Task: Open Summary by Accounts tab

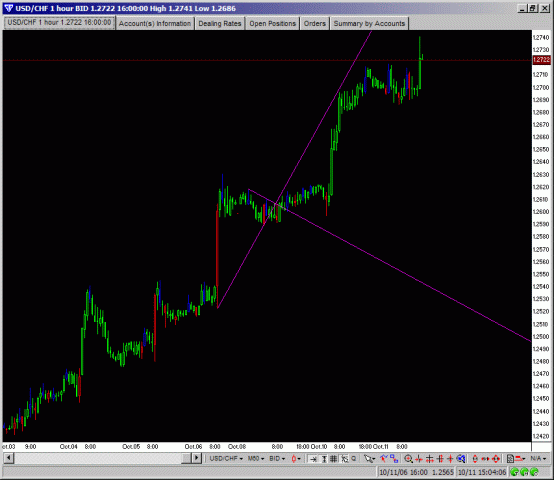Action: click(x=369, y=23)
